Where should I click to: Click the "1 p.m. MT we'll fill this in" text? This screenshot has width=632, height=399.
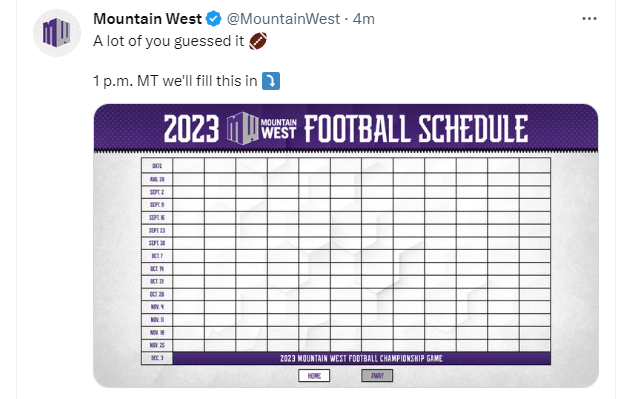coord(175,81)
